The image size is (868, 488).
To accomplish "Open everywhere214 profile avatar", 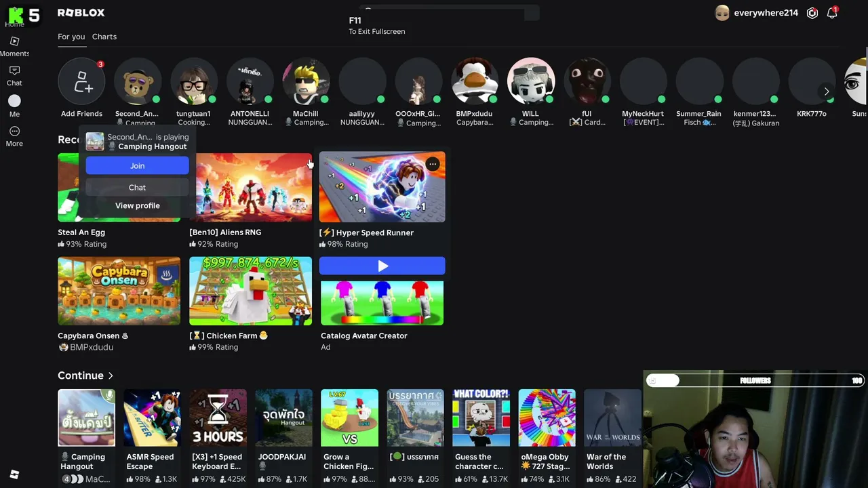I will 722,13.
